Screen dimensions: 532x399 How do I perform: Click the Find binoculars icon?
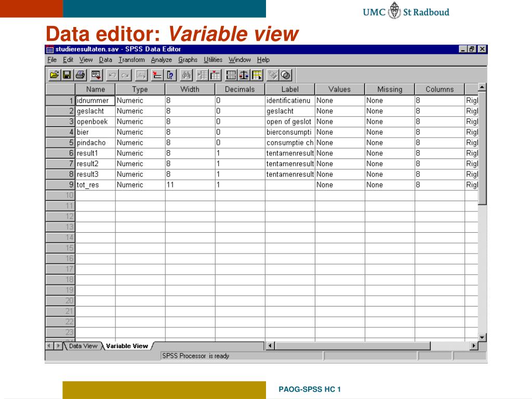(187, 75)
